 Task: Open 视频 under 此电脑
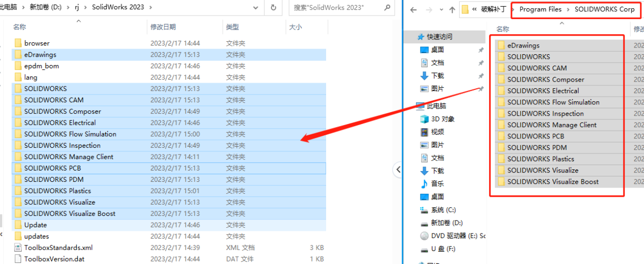pos(437,132)
